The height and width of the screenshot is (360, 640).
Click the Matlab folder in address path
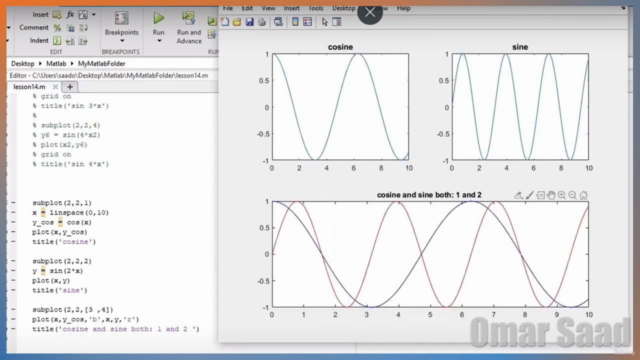(56, 64)
